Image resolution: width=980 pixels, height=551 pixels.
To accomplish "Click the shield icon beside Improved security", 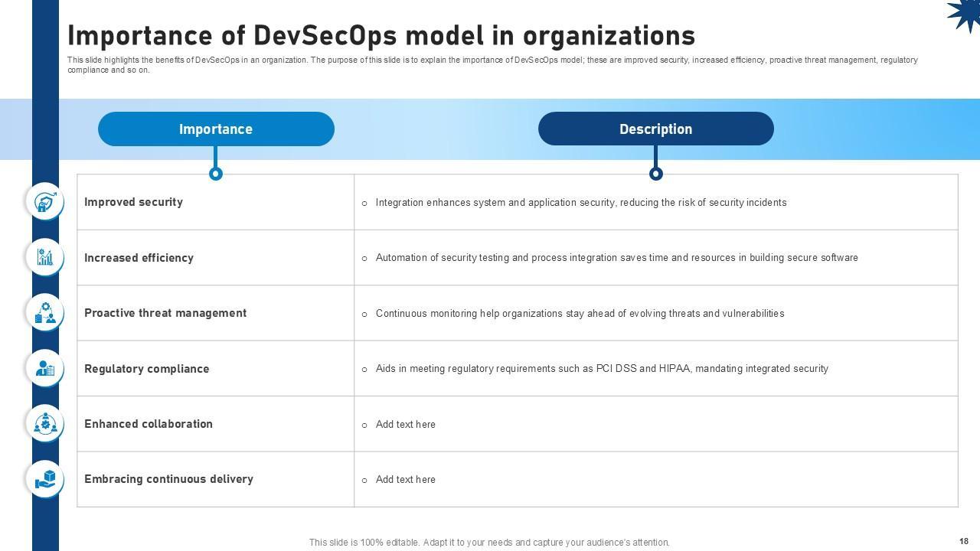I will (x=45, y=202).
